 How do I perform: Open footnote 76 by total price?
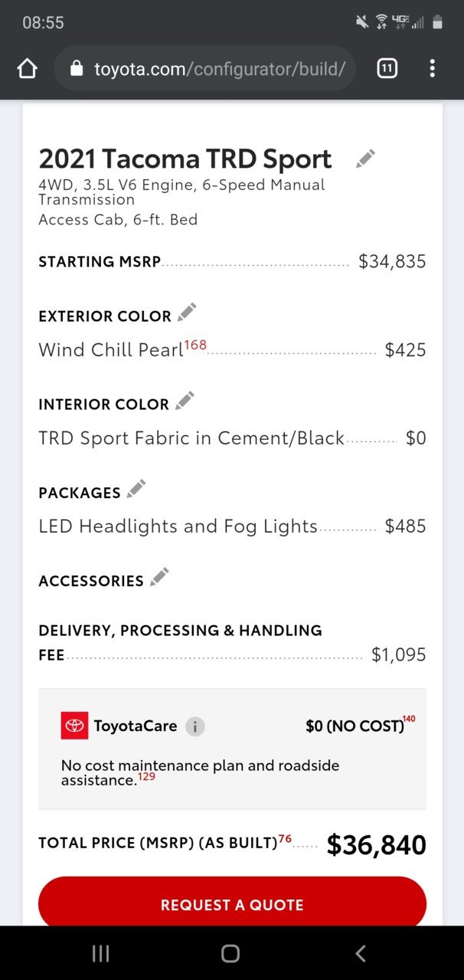click(x=285, y=839)
